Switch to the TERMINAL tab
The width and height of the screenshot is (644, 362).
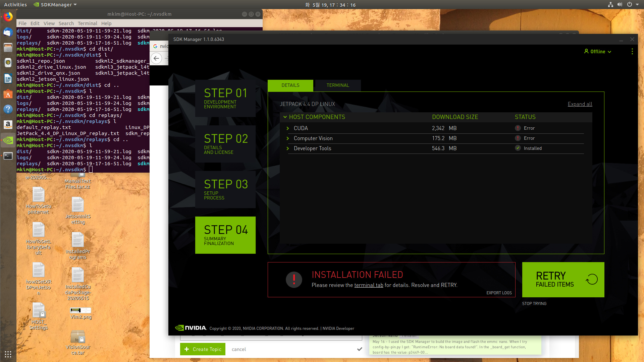coord(337,85)
